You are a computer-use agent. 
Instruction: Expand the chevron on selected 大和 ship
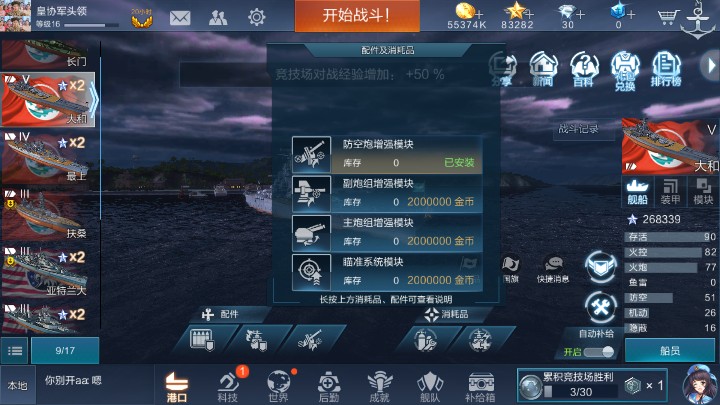click(x=93, y=99)
